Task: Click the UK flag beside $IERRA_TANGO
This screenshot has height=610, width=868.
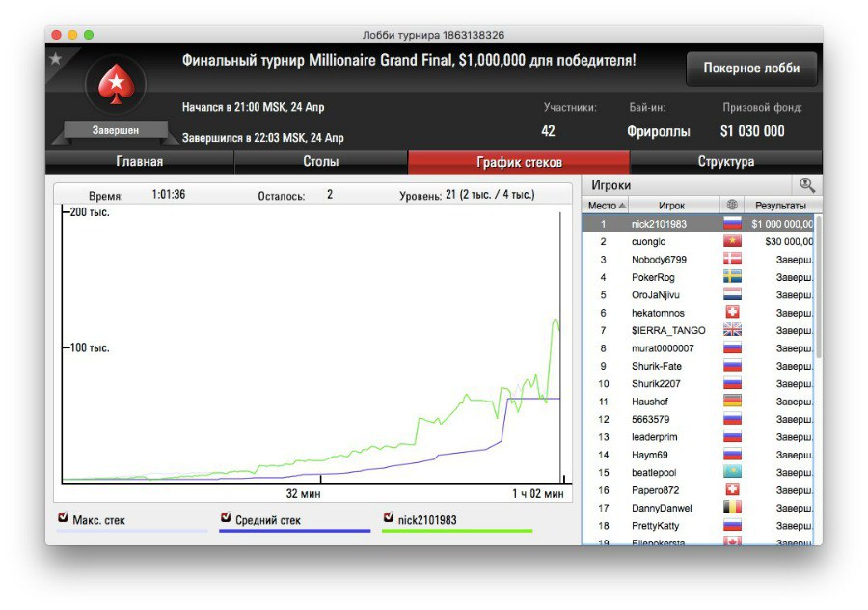Action: [732, 330]
